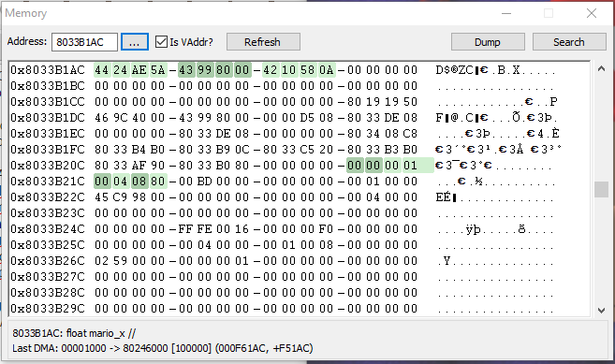The width and height of the screenshot is (615, 364).
Task: Click byte C9 in row 0x8033B22C
Action: point(120,197)
